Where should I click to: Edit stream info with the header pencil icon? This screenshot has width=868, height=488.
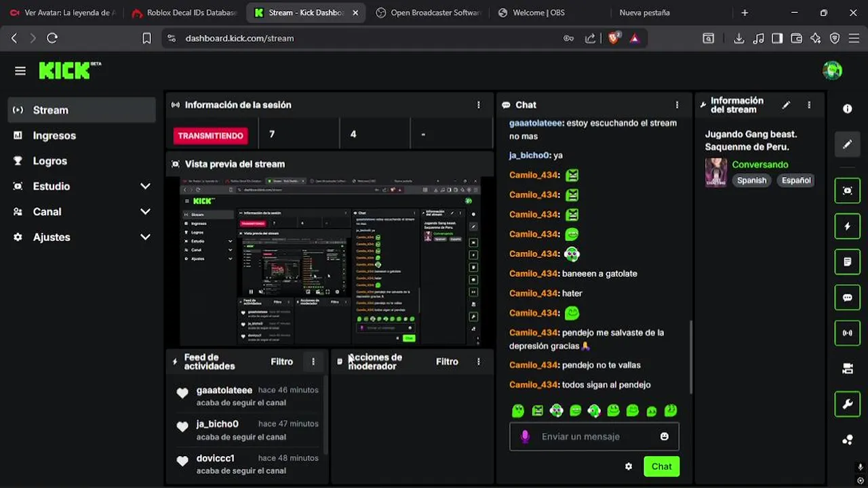786,105
